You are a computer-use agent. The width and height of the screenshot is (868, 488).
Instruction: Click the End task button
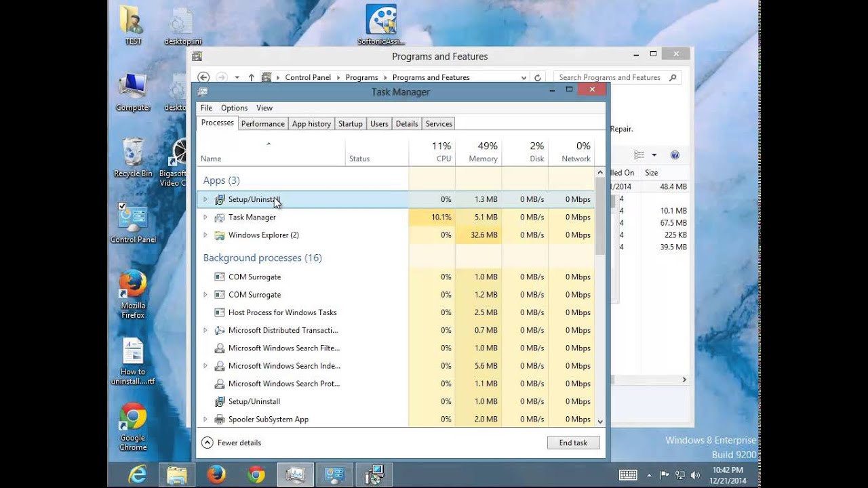point(573,443)
